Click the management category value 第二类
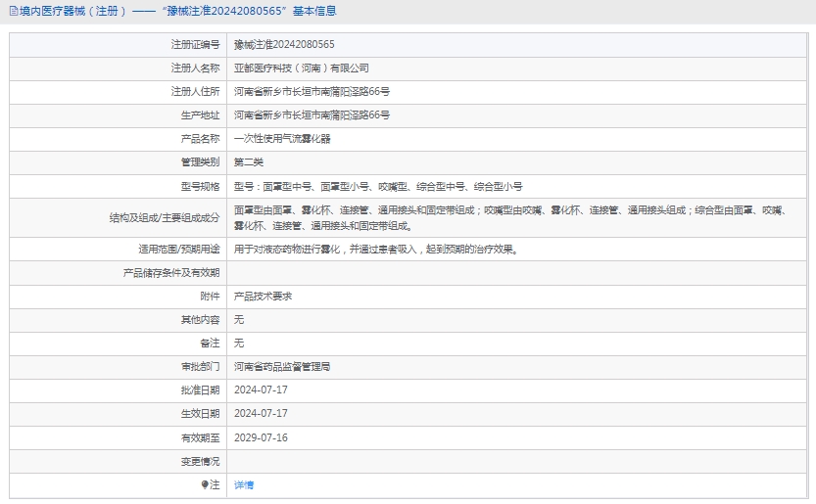This screenshot has width=816, height=504. [249, 162]
